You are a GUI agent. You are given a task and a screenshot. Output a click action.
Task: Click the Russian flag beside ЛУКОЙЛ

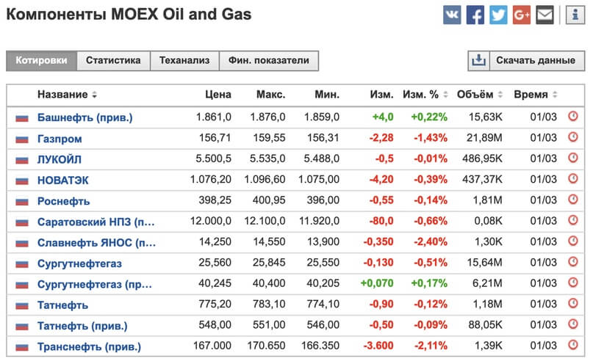(22, 160)
